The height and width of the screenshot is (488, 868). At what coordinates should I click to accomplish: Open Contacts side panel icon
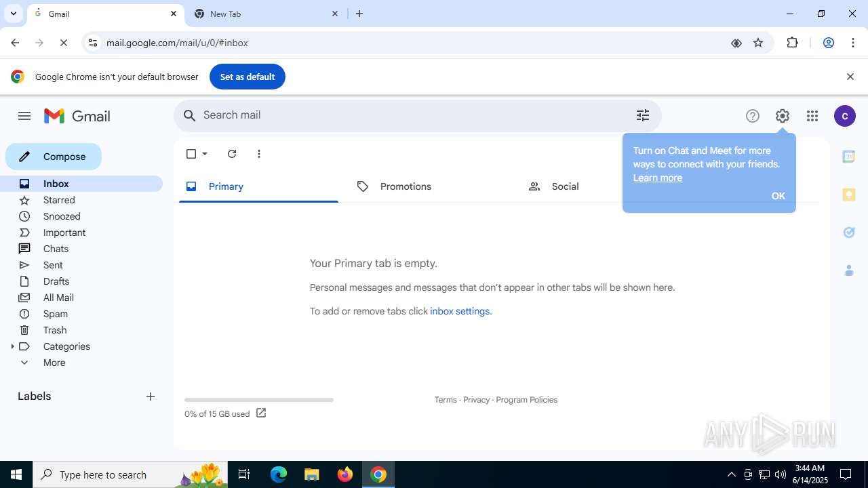pyautogui.click(x=848, y=270)
